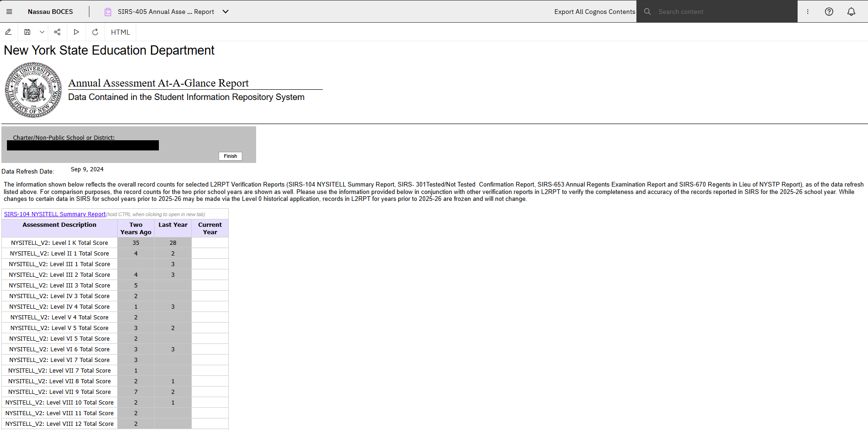Click the Finish button

click(230, 156)
